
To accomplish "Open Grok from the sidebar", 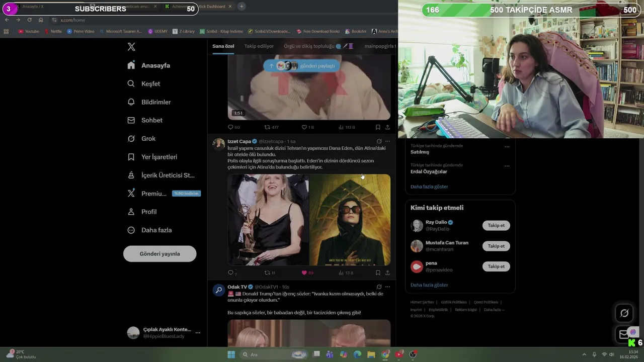I will pyautogui.click(x=141, y=138).
